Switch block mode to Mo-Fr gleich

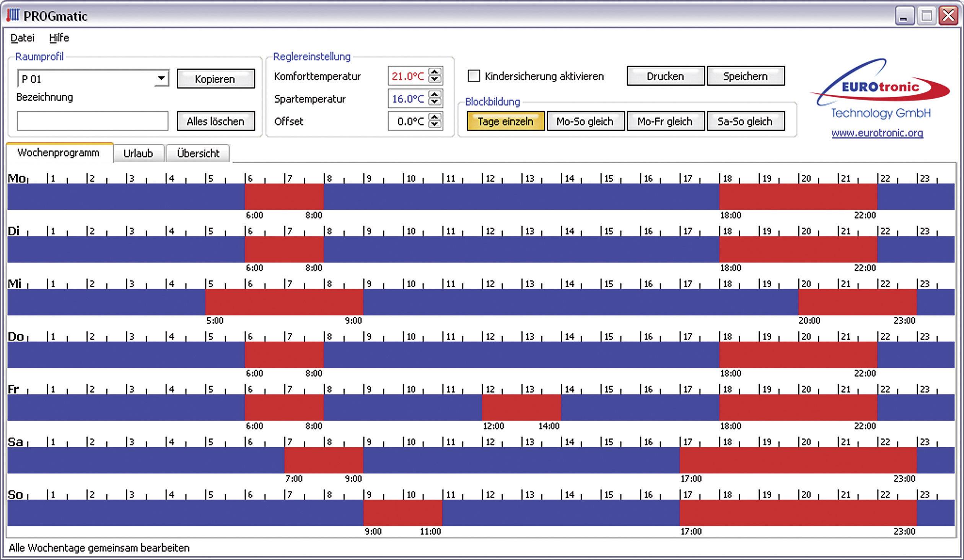pyautogui.click(x=665, y=121)
